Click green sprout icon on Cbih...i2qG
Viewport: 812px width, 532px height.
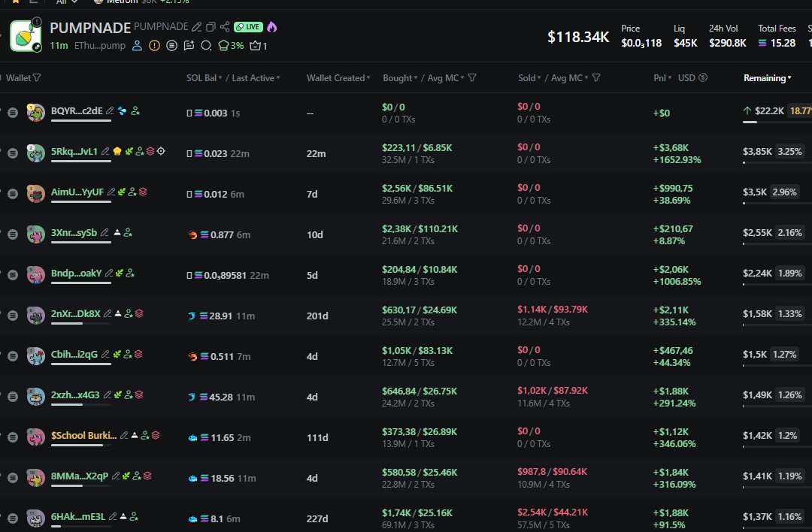point(117,354)
